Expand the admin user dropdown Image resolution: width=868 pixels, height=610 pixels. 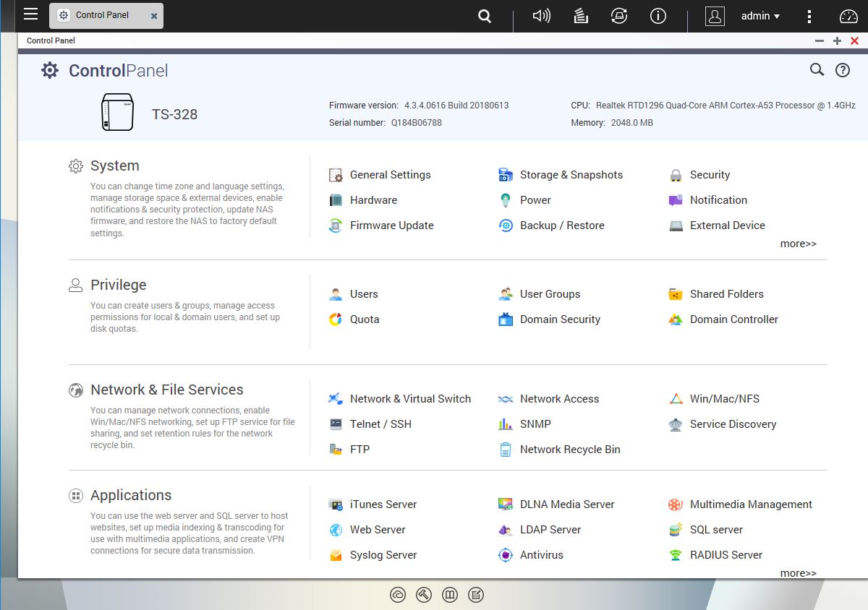click(x=760, y=16)
